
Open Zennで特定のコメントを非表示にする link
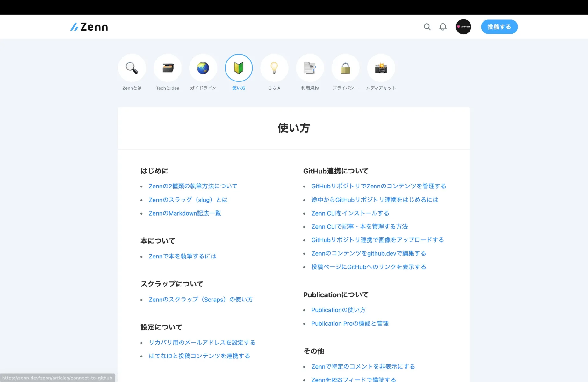[363, 366]
